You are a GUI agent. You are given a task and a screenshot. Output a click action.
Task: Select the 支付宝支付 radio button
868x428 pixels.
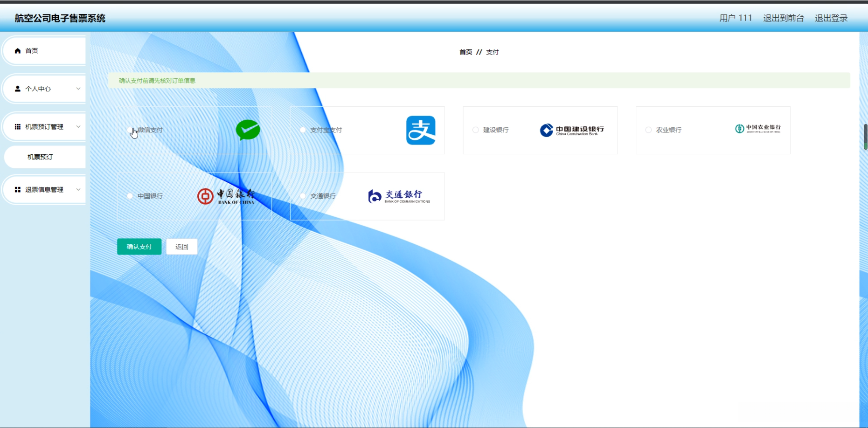(x=303, y=130)
